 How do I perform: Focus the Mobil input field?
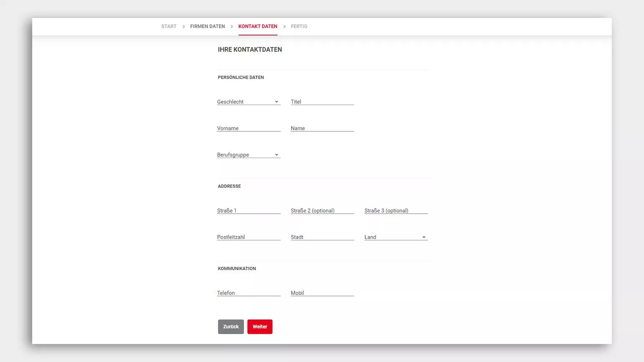[x=322, y=293]
